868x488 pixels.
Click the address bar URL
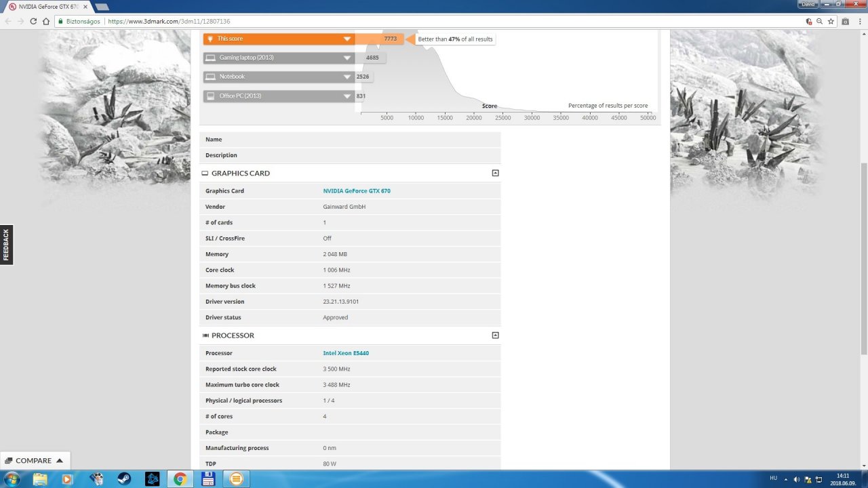[x=169, y=21]
